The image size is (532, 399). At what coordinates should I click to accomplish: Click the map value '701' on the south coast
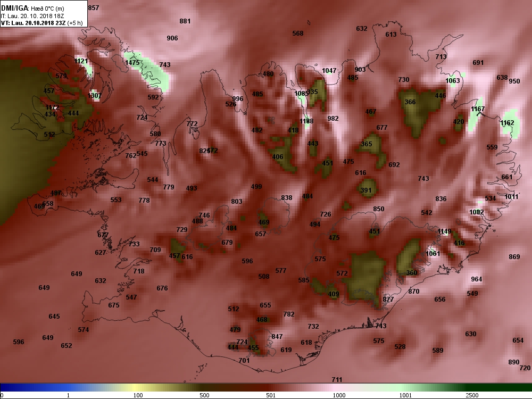click(x=244, y=361)
